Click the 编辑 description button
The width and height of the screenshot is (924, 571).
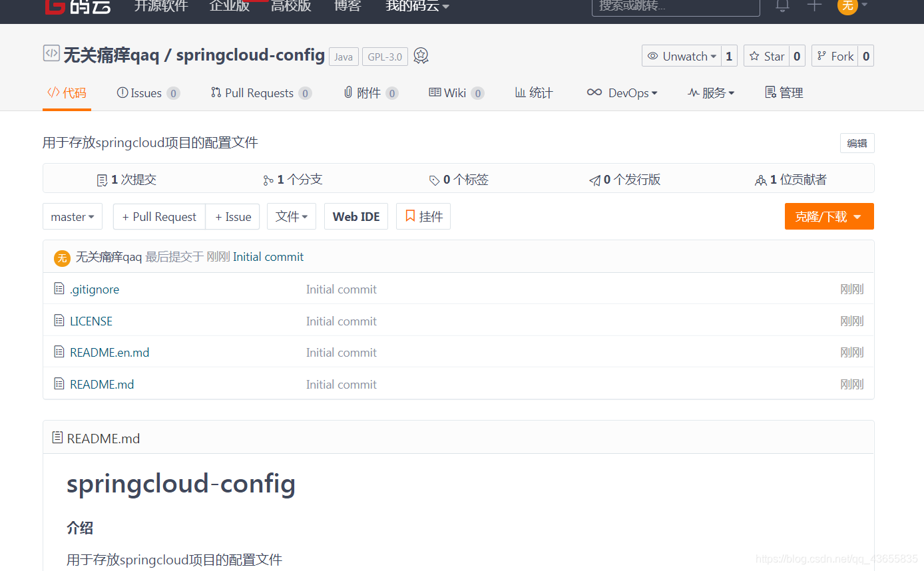[857, 143]
